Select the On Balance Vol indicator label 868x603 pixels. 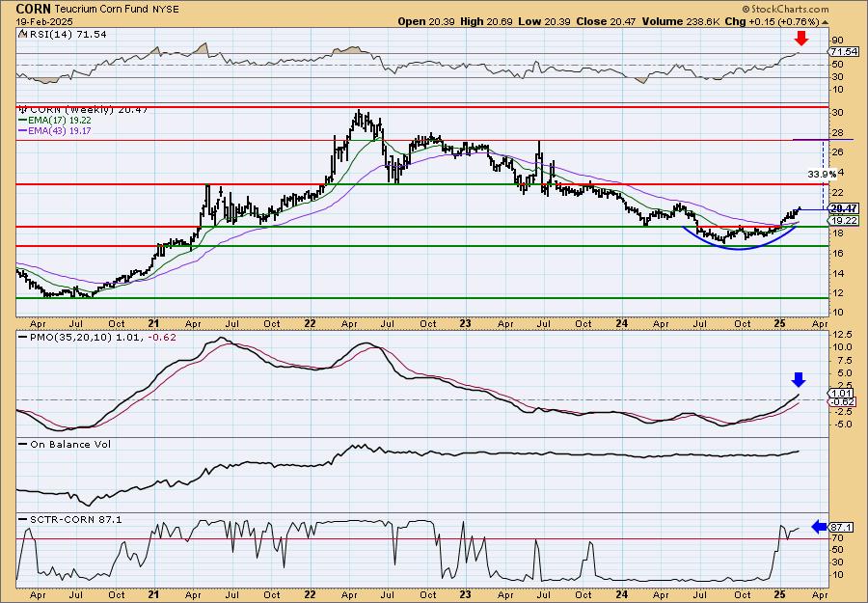[70, 445]
